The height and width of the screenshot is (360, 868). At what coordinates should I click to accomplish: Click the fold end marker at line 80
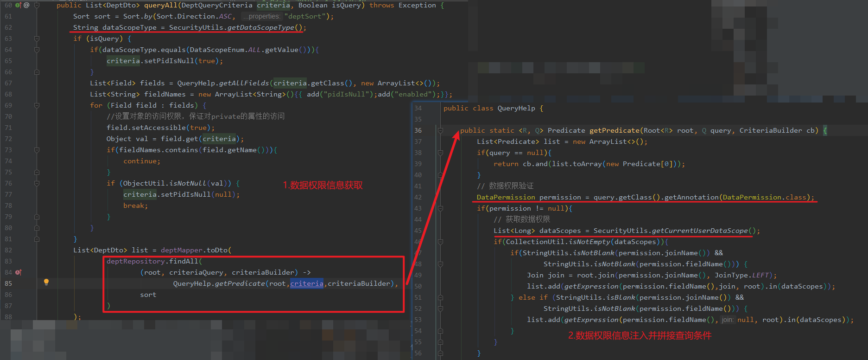click(x=37, y=228)
